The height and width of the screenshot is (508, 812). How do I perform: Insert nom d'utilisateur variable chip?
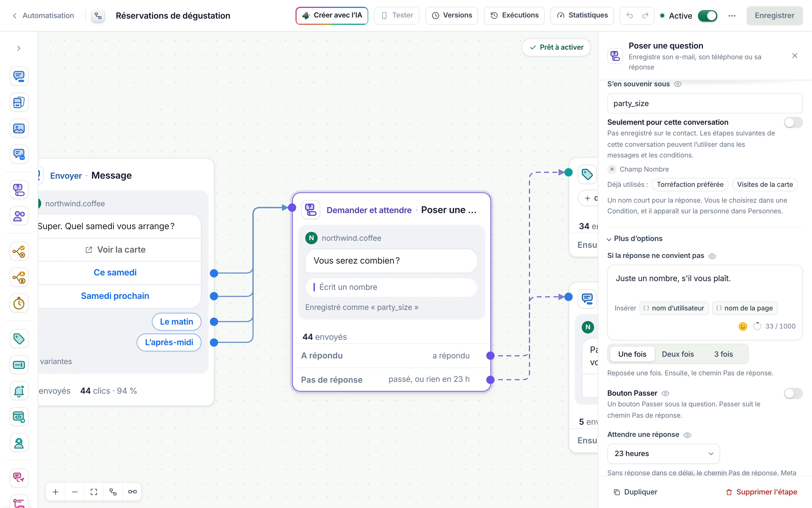[674, 308]
